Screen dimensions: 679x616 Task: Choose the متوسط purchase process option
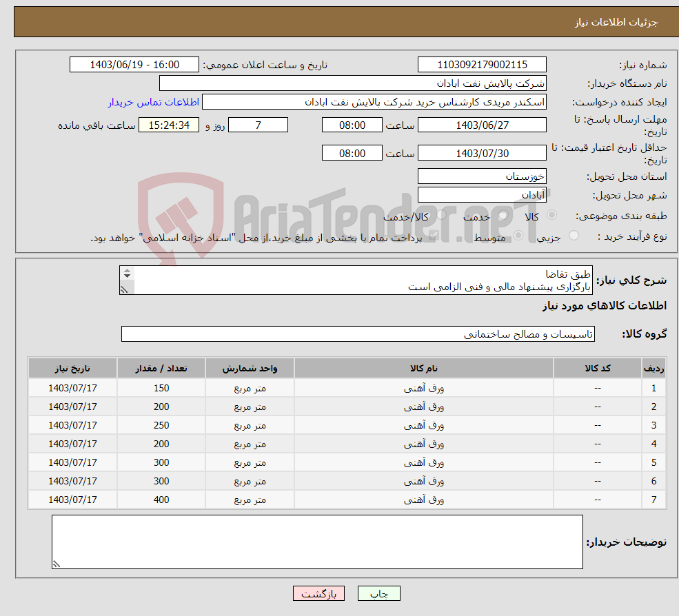pyautogui.click(x=518, y=236)
